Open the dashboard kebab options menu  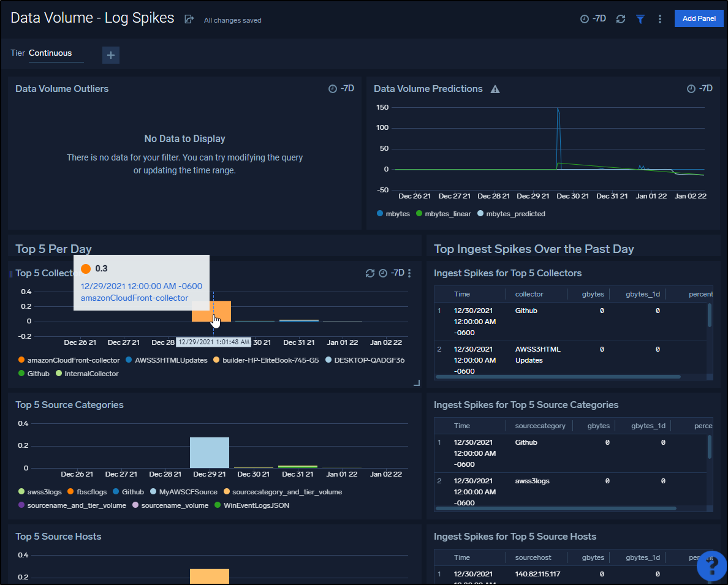(660, 19)
